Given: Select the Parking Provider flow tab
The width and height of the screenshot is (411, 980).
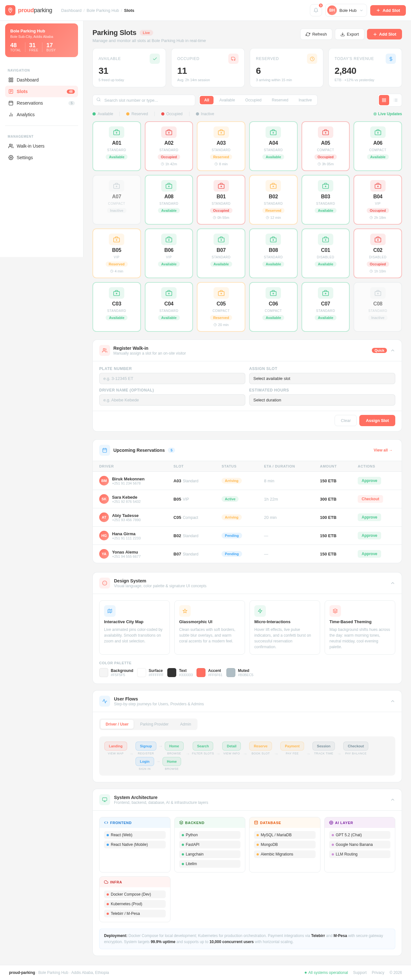Looking at the screenshot, I should [154, 724].
